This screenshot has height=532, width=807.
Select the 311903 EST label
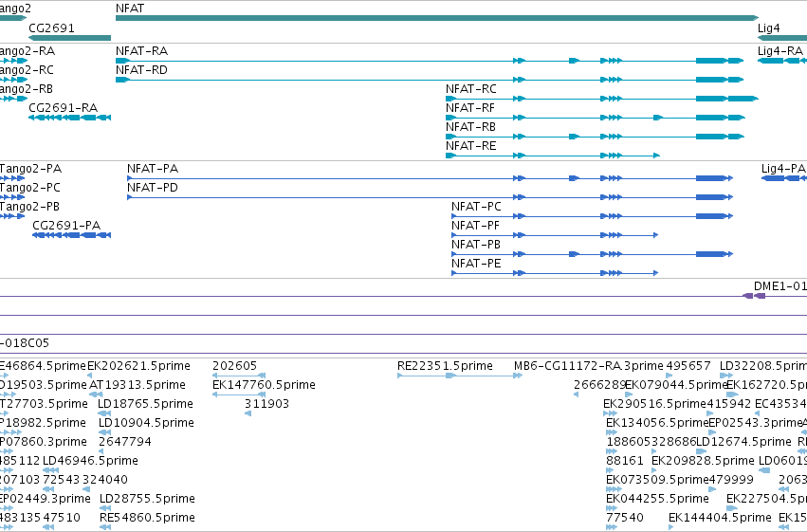pyautogui.click(x=266, y=404)
